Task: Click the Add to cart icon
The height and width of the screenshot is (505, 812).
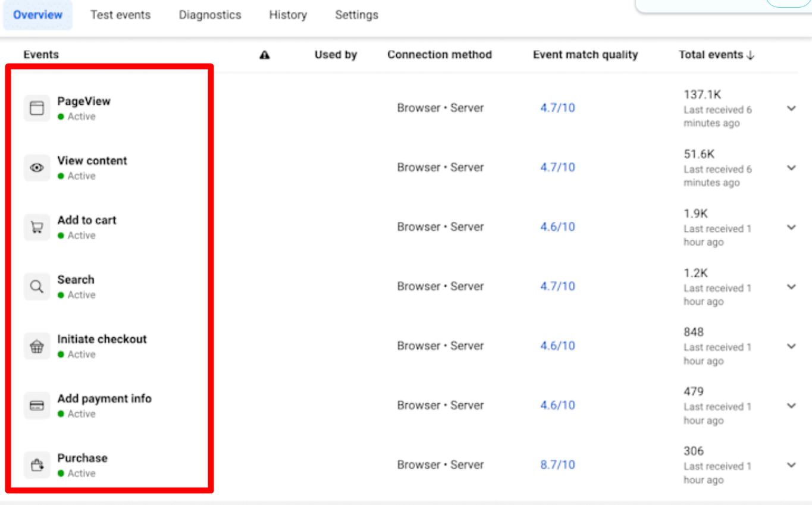Action: click(x=37, y=227)
